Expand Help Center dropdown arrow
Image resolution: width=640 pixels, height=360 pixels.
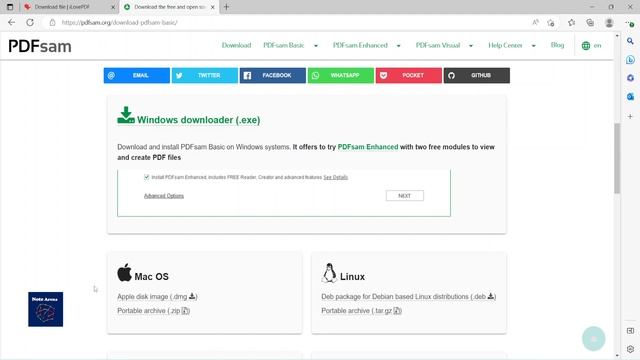coord(533,46)
